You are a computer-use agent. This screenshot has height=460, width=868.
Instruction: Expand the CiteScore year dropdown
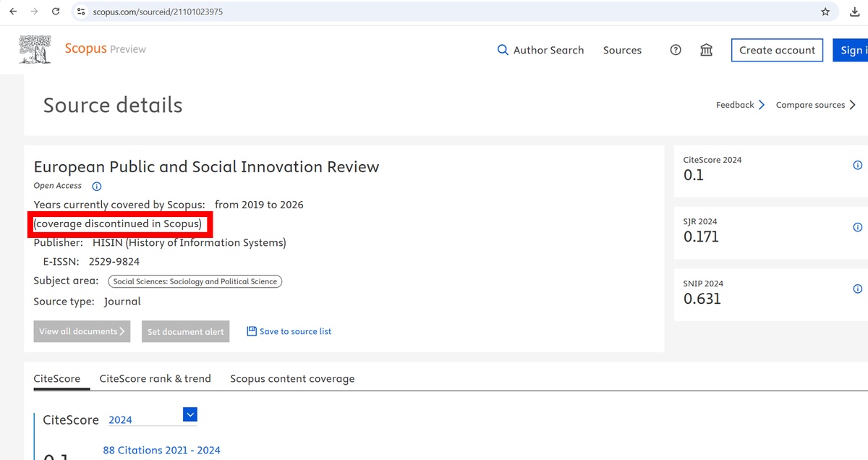[x=190, y=414]
